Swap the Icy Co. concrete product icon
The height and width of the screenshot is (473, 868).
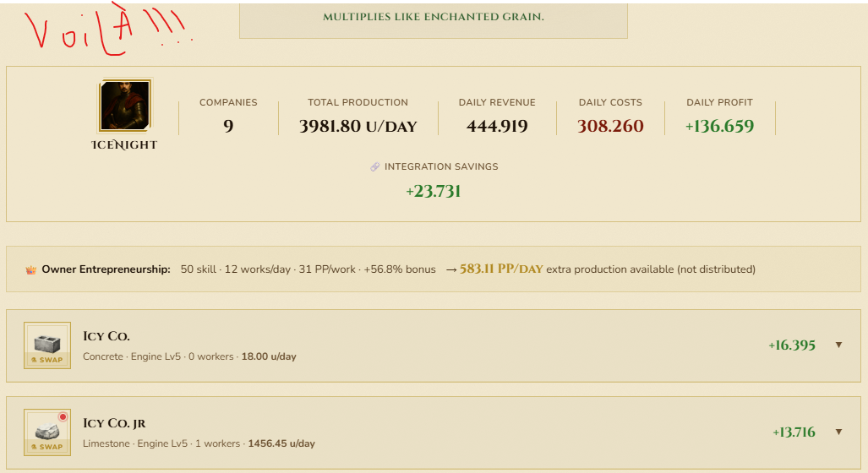pos(47,345)
